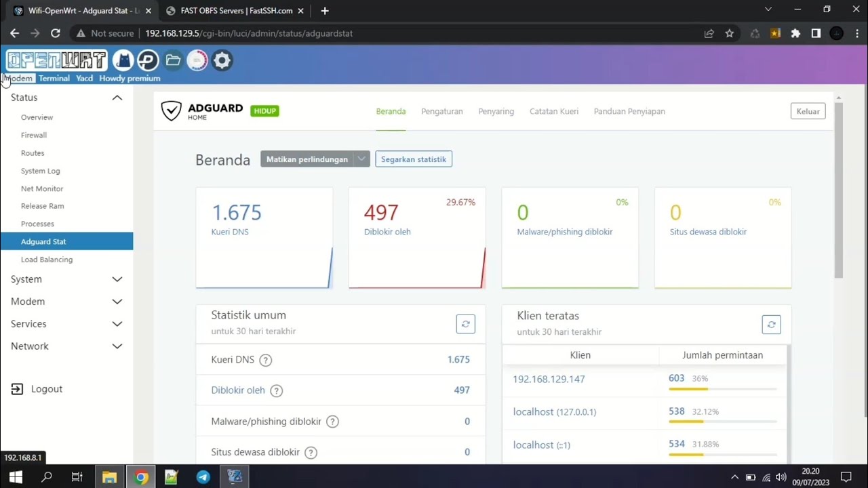Click the AdGuard Home shield logo
The height and width of the screenshot is (488, 868).
point(171,110)
